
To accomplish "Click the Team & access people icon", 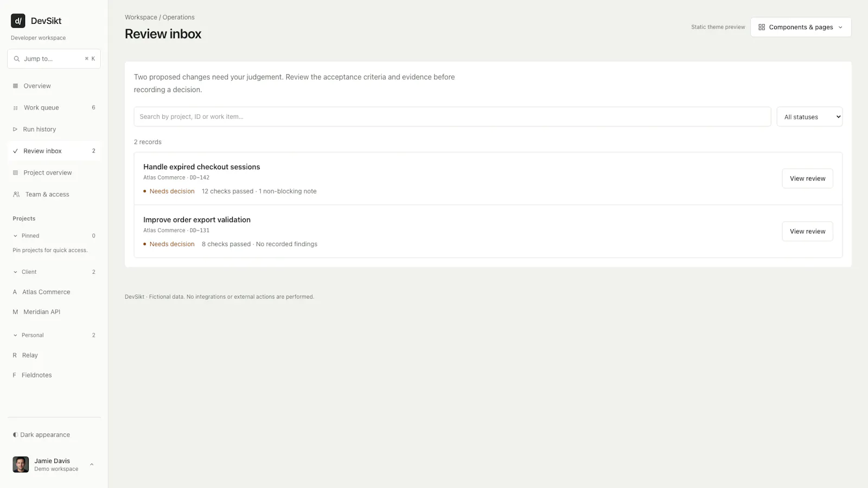I will (x=16, y=194).
